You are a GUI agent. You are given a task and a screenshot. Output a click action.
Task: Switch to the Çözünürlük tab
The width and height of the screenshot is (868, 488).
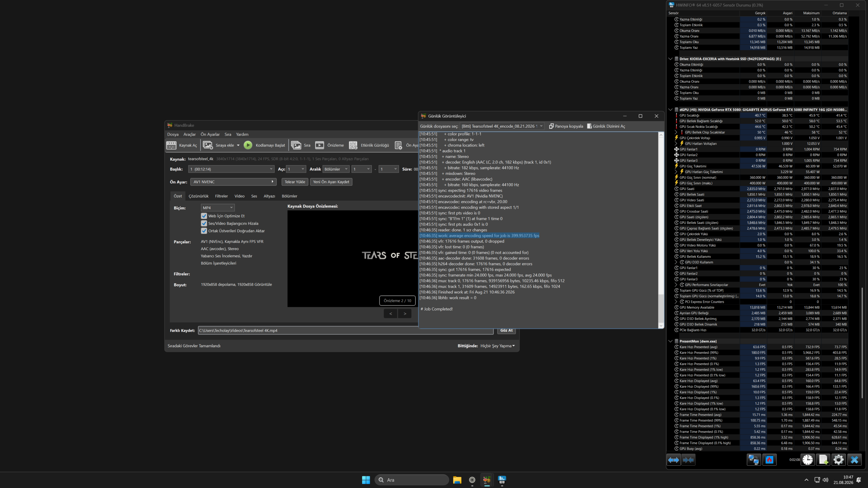point(199,196)
